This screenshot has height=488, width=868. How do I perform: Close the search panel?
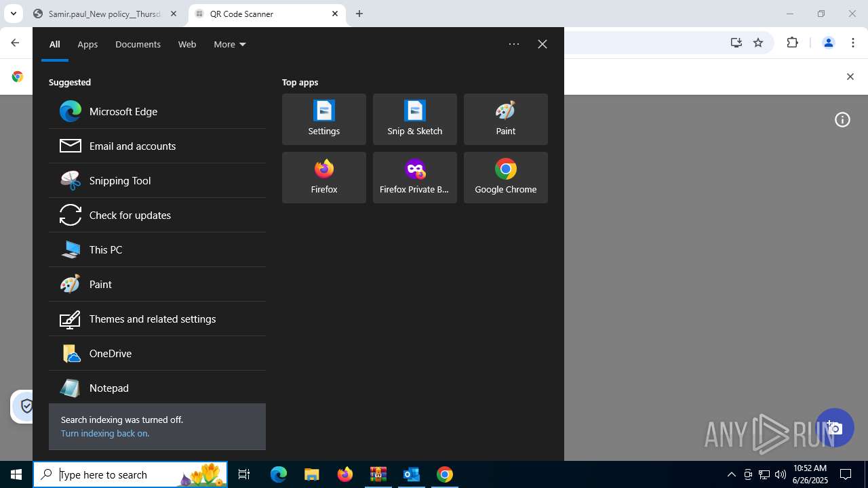(x=542, y=44)
